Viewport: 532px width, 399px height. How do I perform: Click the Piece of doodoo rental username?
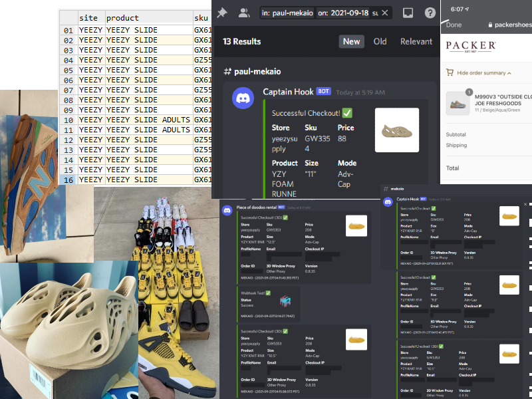257,207
